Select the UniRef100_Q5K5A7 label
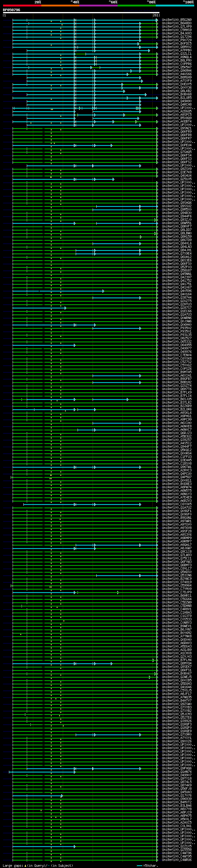197x868 pixels. [177, 67]
